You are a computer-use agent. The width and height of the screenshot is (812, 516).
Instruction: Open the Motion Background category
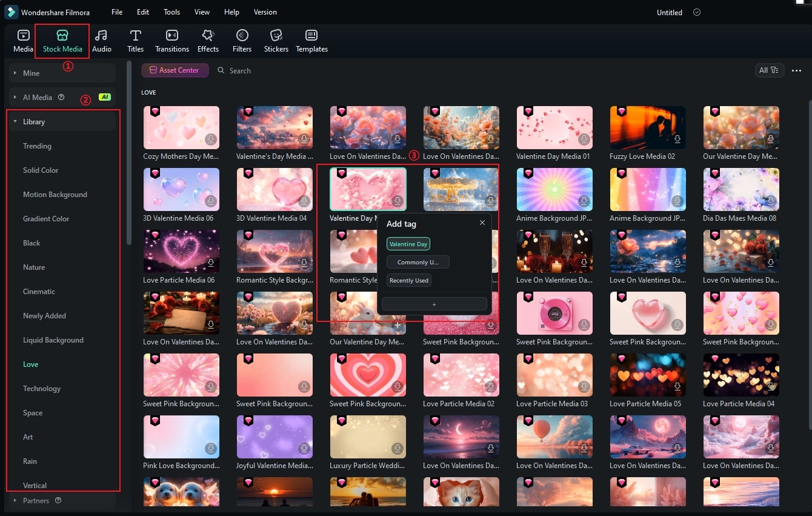coord(55,195)
